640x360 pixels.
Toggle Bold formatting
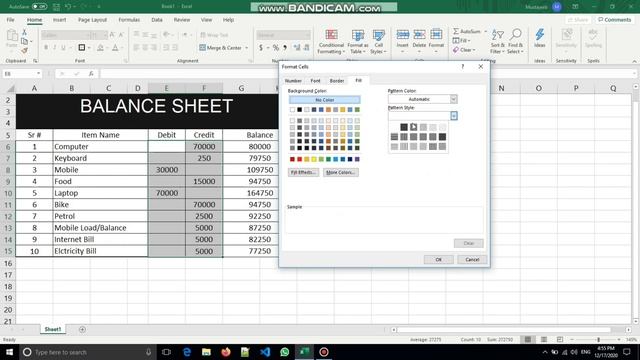[46, 48]
